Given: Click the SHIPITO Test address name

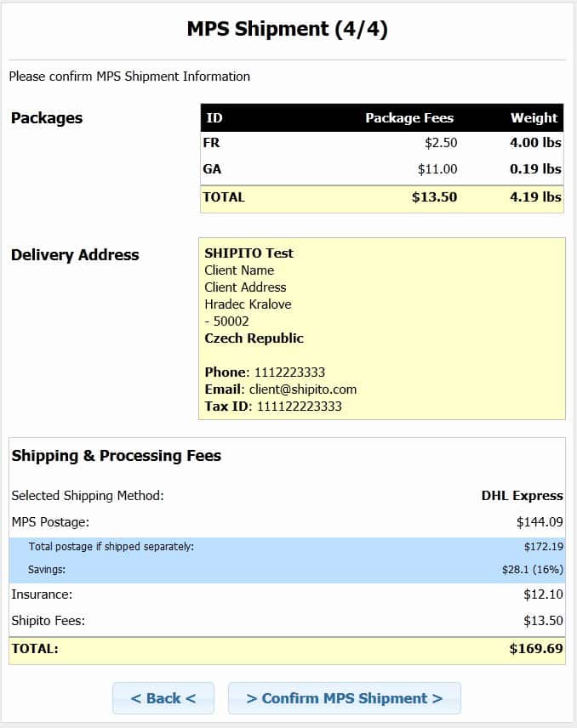Looking at the screenshot, I should [x=249, y=253].
